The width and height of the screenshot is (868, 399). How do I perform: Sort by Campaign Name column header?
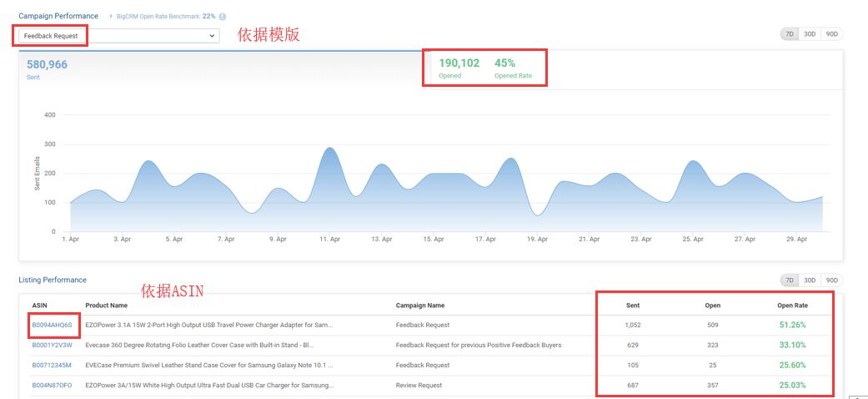tap(420, 306)
